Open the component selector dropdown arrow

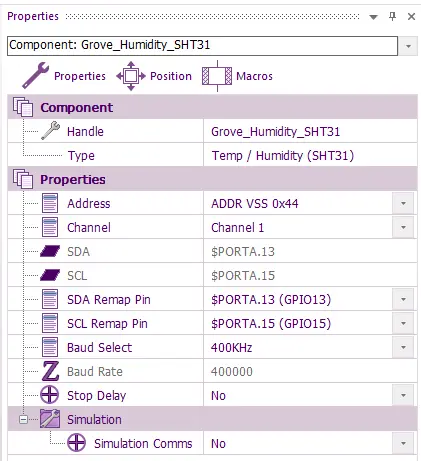408,46
